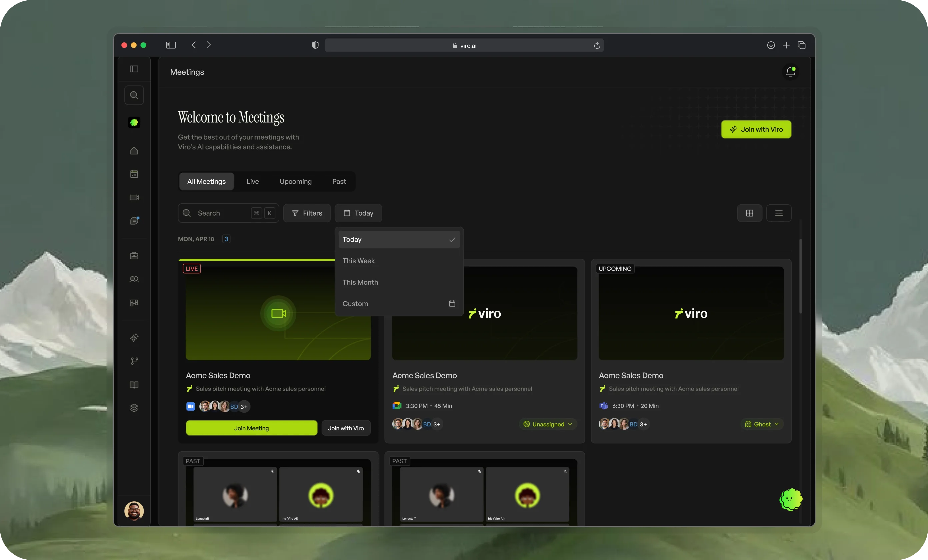The width and height of the screenshot is (928, 560).
Task: Open a new browser tab
Action: (786, 45)
